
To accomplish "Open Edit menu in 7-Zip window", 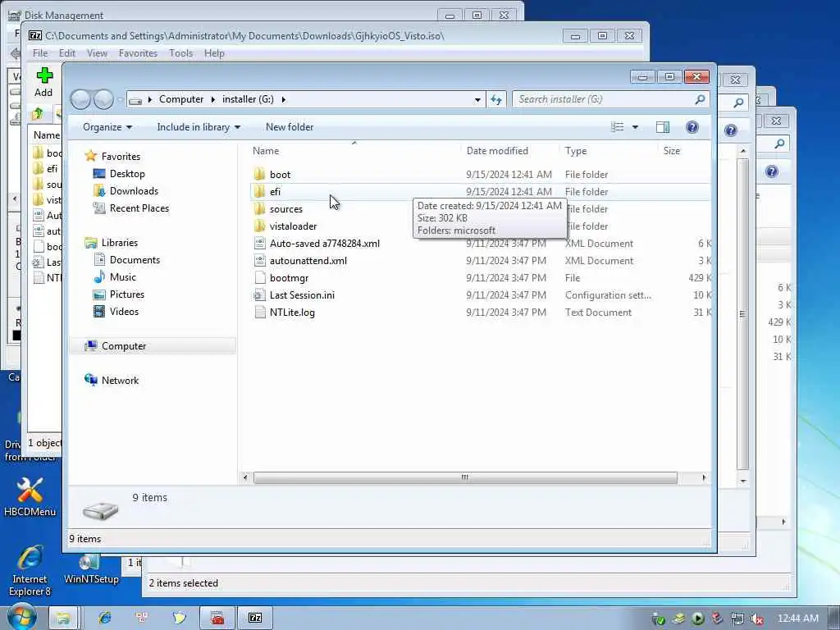I will [x=67, y=53].
